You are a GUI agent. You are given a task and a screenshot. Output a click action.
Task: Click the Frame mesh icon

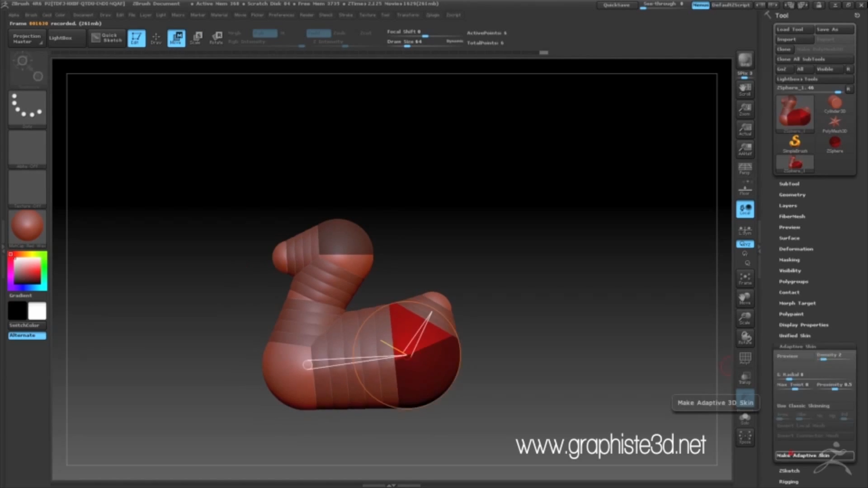coord(745,278)
